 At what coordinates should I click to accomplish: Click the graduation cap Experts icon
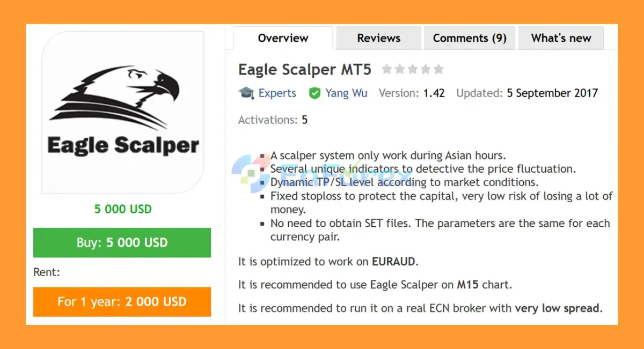pyautogui.click(x=246, y=93)
